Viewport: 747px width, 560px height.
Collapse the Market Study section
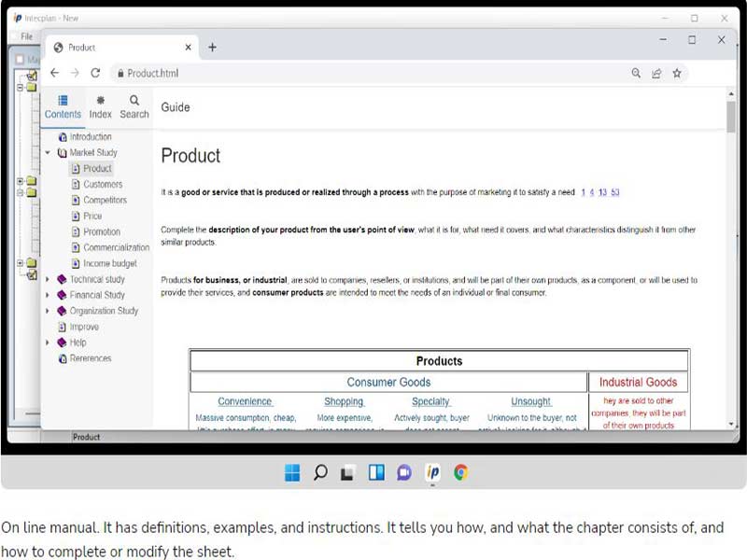[48, 152]
